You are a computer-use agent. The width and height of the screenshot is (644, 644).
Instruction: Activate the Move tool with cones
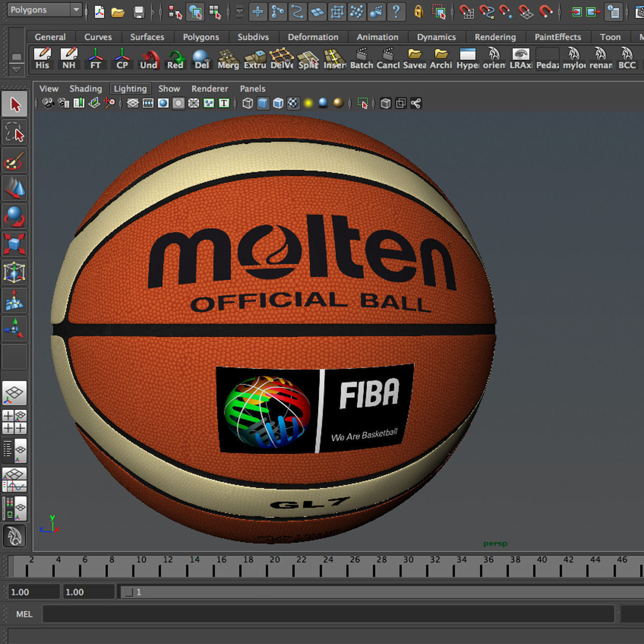[x=14, y=188]
